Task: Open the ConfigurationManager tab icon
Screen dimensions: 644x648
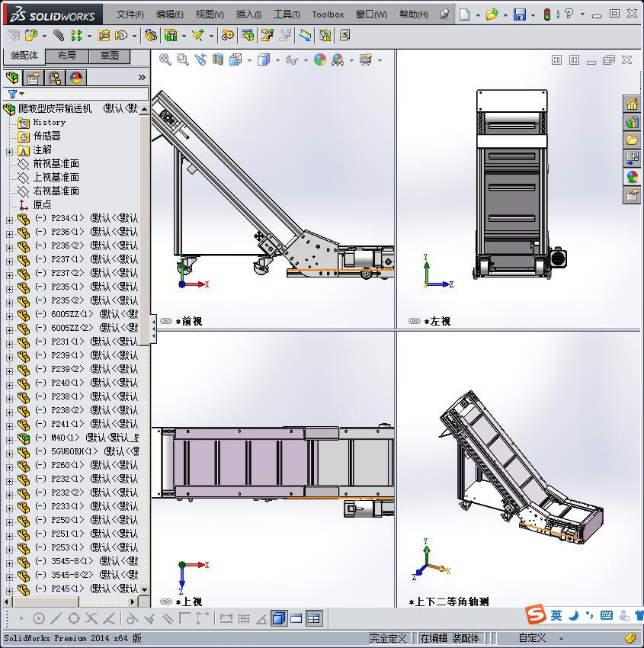Action: click(x=55, y=78)
